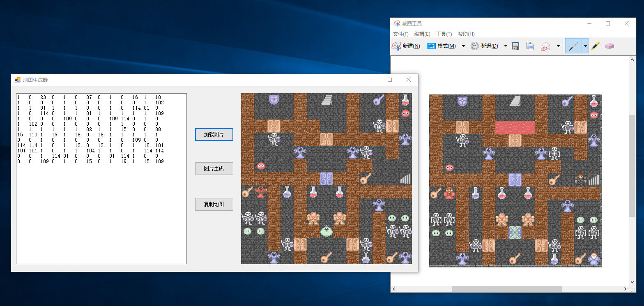This screenshot has width=644, height=306.
Task: Expand the 延迟 delay dropdown arrow
Action: click(x=506, y=46)
